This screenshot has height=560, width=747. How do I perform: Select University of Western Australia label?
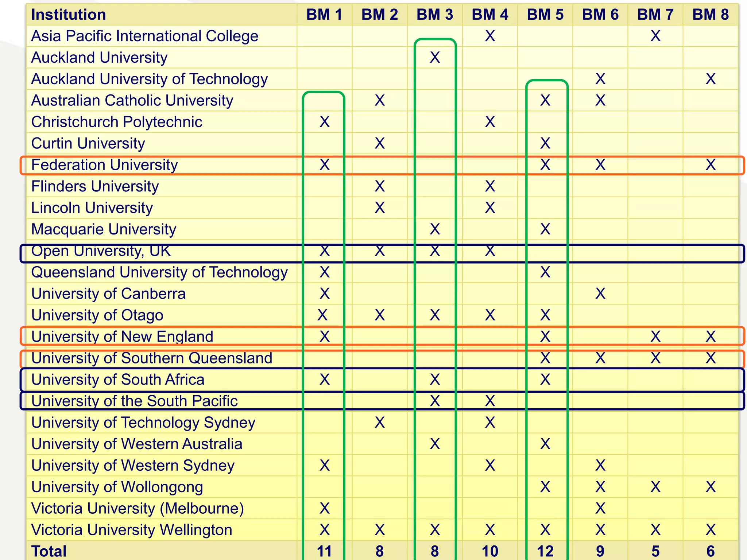coord(137,444)
